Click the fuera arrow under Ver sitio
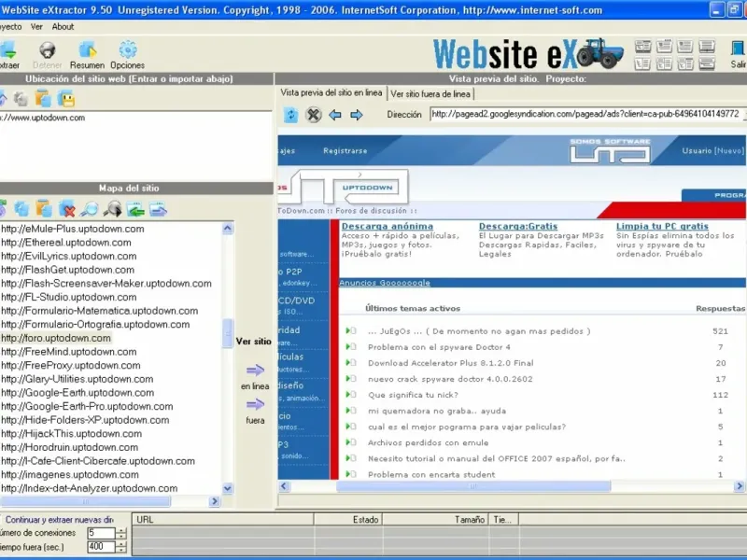The image size is (747, 560). (255, 404)
